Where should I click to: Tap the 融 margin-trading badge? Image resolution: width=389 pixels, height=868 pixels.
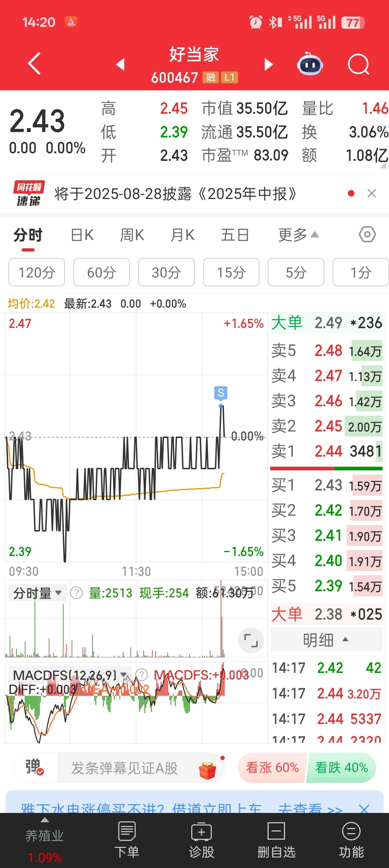(211, 77)
